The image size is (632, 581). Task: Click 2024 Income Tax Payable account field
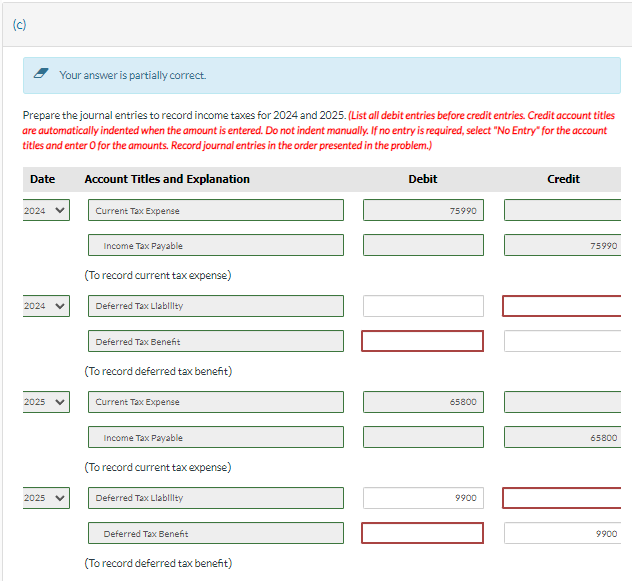[x=216, y=245]
